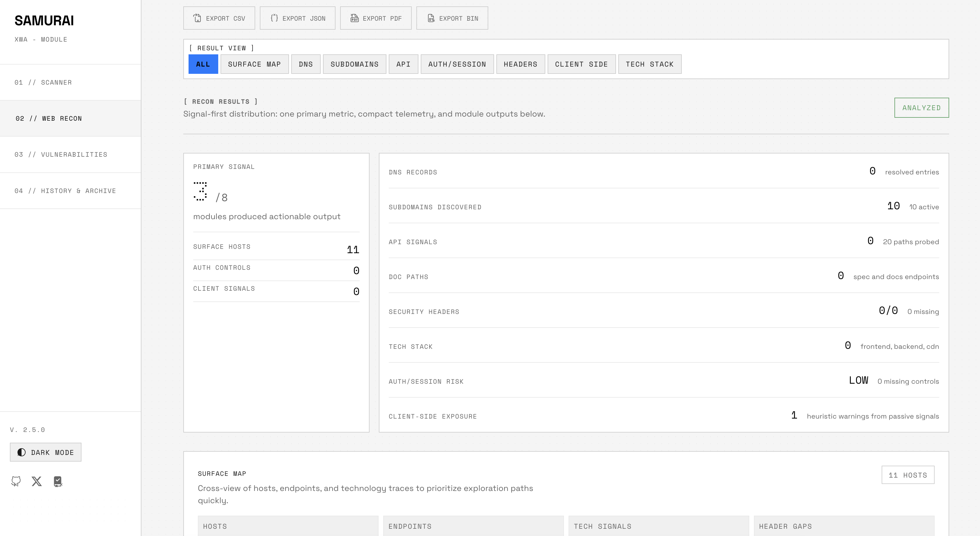The height and width of the screenshot is (536, 980).
Task: Filter results by Subdomains
Action: click(x=355, y=64)
